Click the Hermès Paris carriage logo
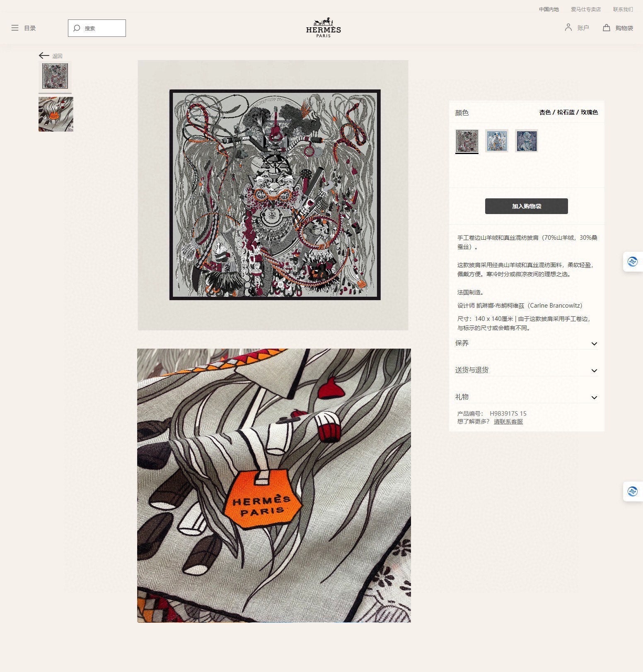Viewport: 643px width, 672px height. (x=324, y=28)
